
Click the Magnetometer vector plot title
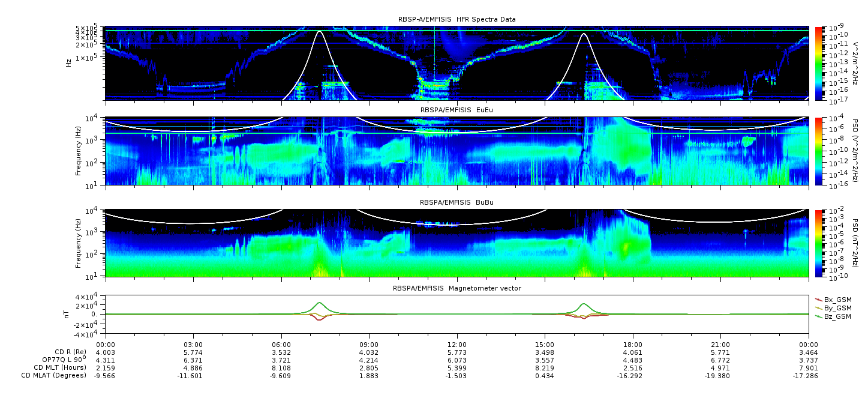(x=457, y=288)
